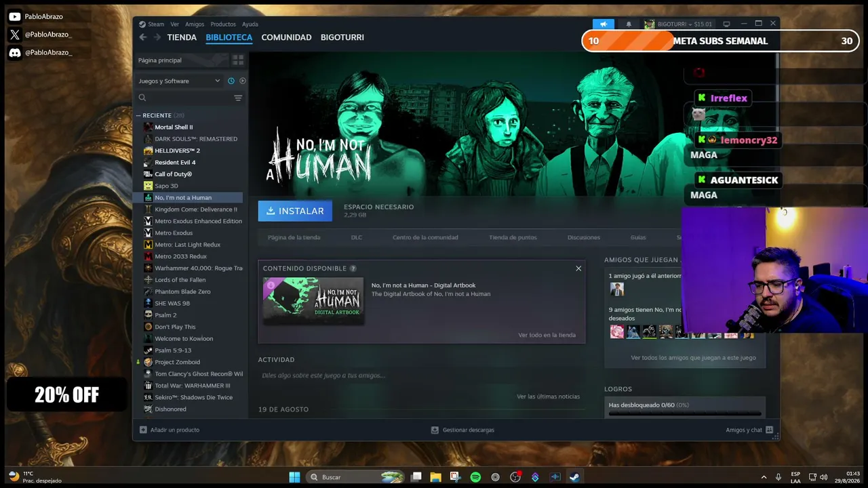
Task: Click the Sapo 3D game icon
Action: point(148,186)
